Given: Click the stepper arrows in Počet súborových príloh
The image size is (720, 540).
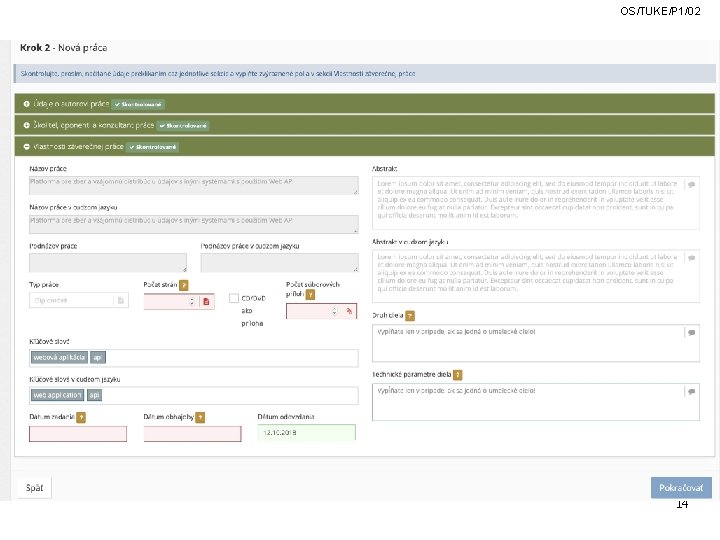Looking at the screenshot, I should (334, 311).
